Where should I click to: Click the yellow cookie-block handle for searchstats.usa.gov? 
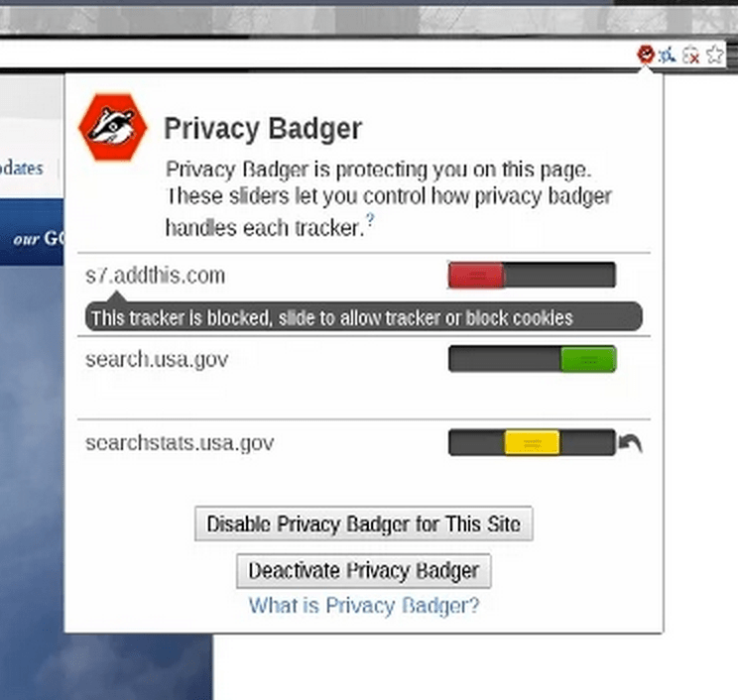point(532,442)
